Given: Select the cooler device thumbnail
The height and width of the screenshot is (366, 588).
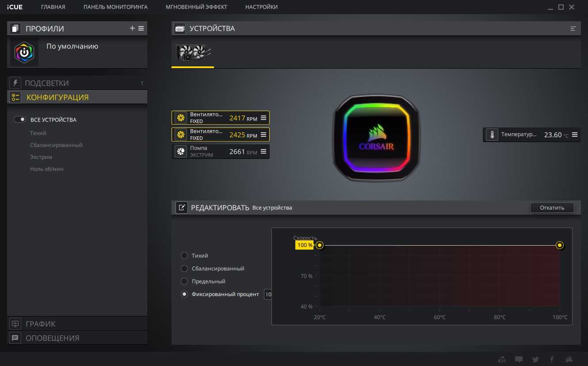Looking at the screenshot, I should (x=193, y=53).
